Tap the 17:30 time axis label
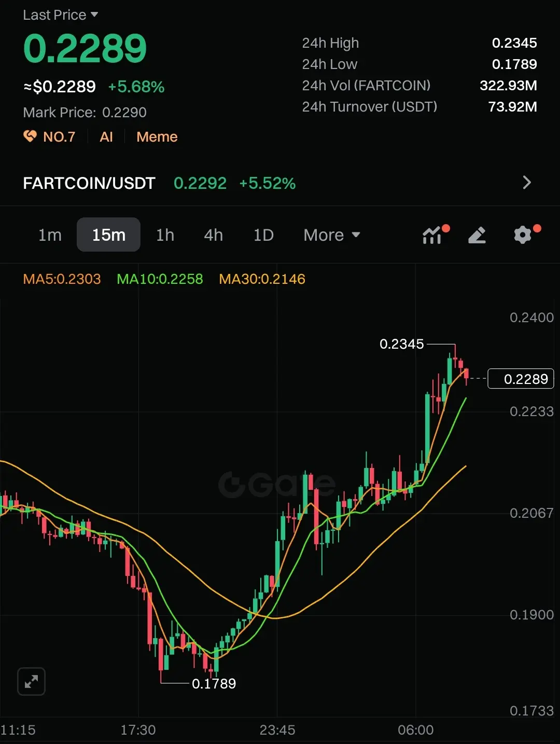560x744 pixels. 138,730
